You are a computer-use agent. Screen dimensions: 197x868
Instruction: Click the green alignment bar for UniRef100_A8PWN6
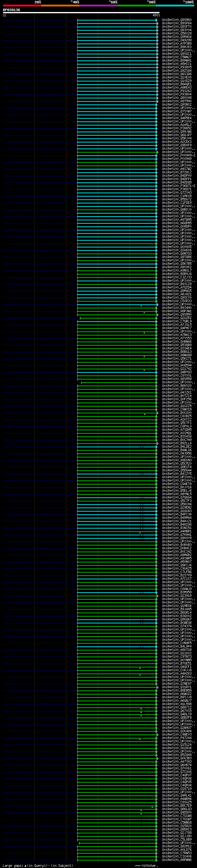pos(117,860)
